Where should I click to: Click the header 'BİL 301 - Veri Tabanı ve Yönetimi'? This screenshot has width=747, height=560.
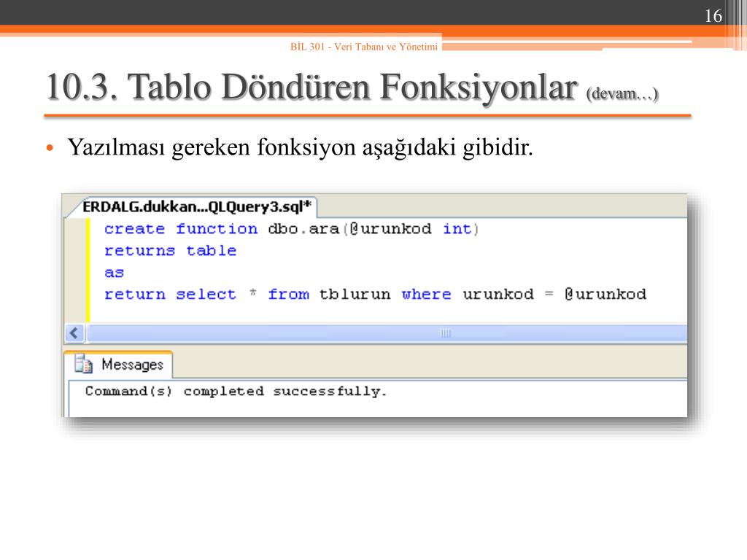364,47
